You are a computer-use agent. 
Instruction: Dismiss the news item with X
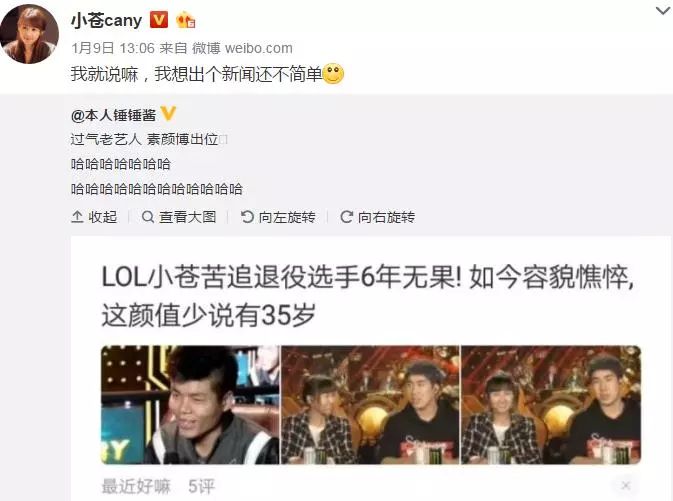(626, 486)
